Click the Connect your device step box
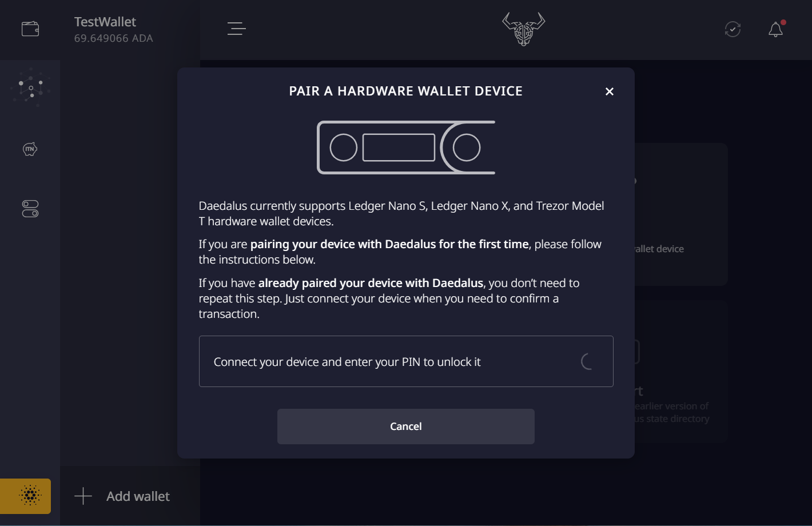This screenshot has height=526, width=812. [406, 361]
